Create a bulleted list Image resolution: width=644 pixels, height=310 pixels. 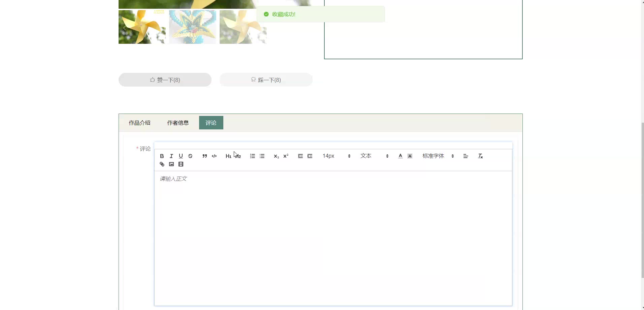[262, 156]
